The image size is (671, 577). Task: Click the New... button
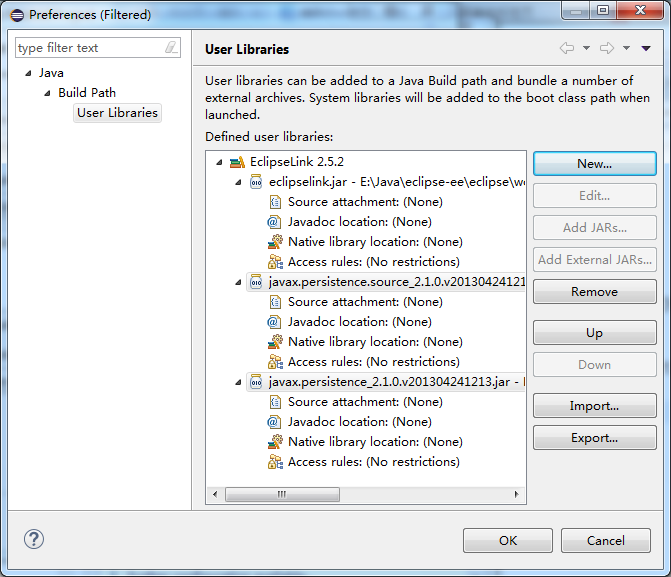click(594, 164)
